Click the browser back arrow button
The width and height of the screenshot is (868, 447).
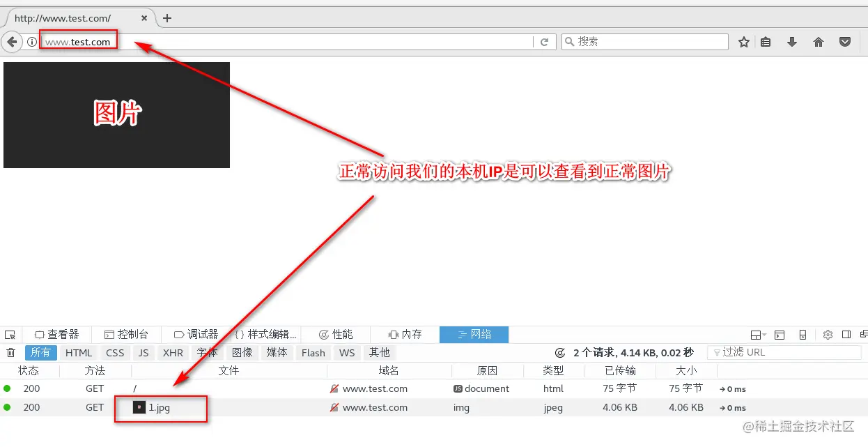coord(12,42)
